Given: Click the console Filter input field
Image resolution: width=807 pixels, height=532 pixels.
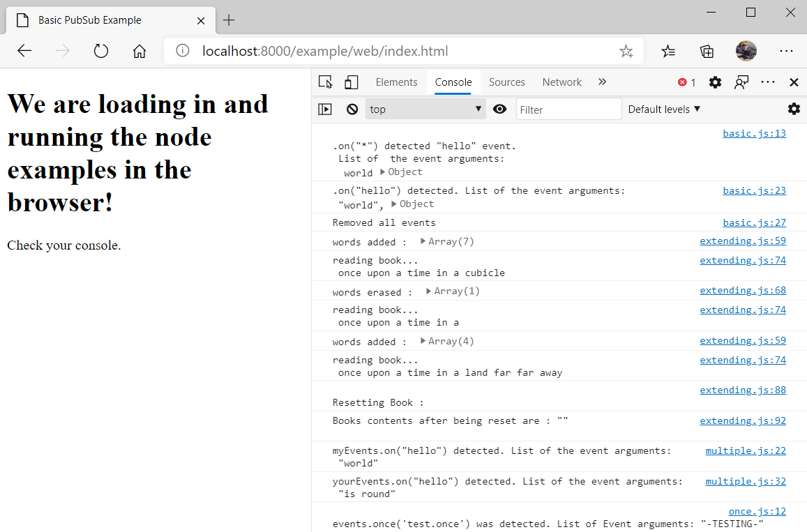Looking at the screenshot, I should tap(568, 109).
